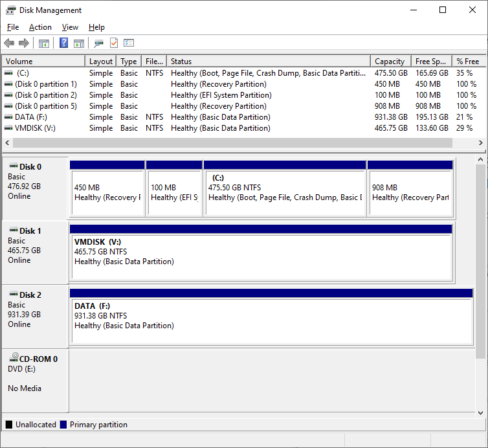Sort by the Type column header
The width and height of the screenshot is (488, 448).
coord(129,62)
